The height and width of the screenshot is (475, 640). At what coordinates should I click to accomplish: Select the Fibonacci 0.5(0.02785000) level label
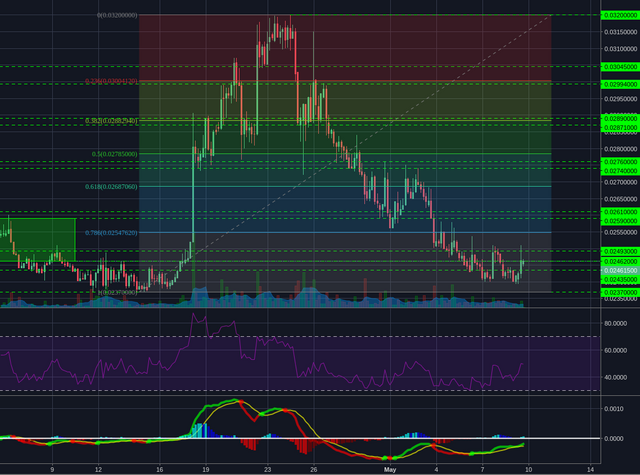(x=114, y=154)
